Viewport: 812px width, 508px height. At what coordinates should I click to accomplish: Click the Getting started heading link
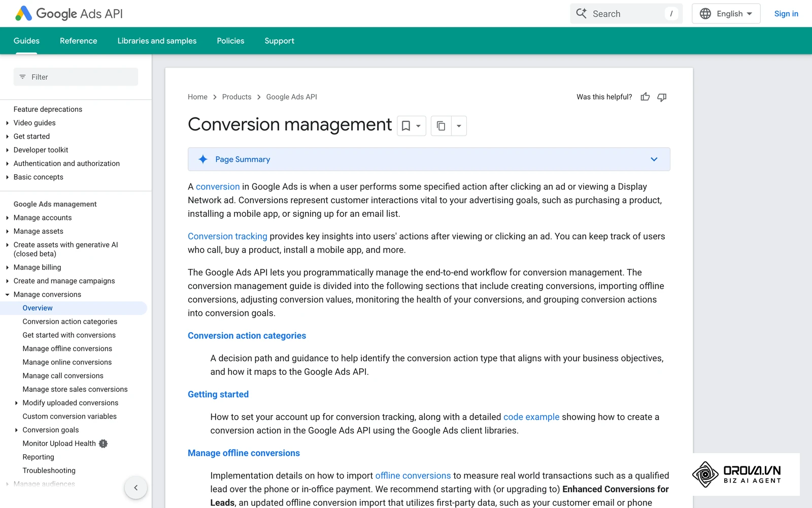218,394
